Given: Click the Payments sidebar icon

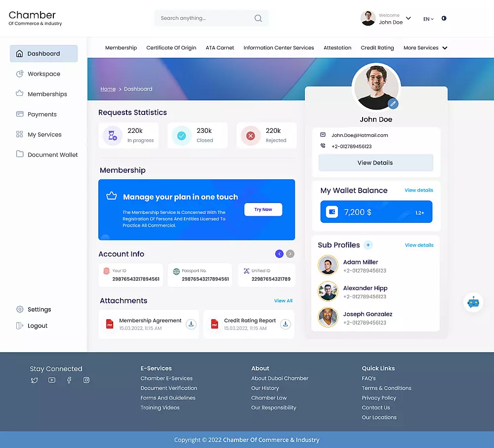Looking at the screenshot, I should (20, 114).
